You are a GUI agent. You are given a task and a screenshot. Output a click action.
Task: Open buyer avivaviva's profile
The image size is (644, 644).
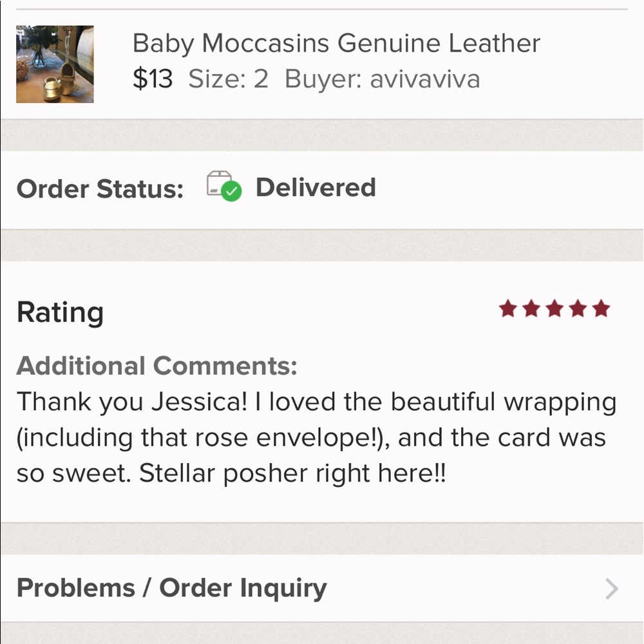[x=424, y=79]
